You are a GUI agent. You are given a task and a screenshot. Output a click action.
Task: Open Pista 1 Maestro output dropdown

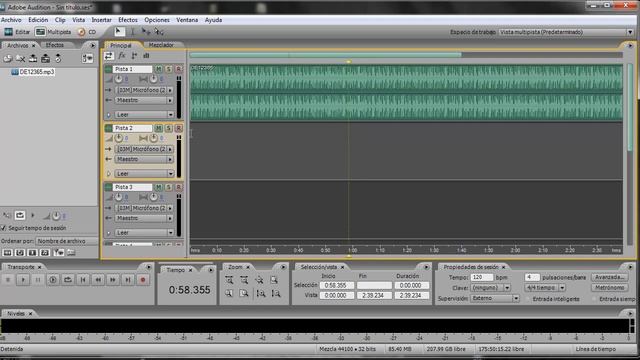tap(144, 100)
